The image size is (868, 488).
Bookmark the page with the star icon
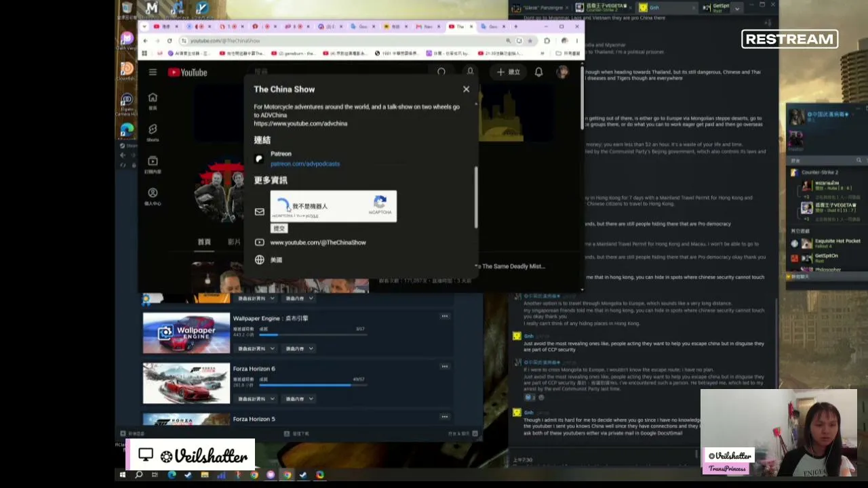530,41
